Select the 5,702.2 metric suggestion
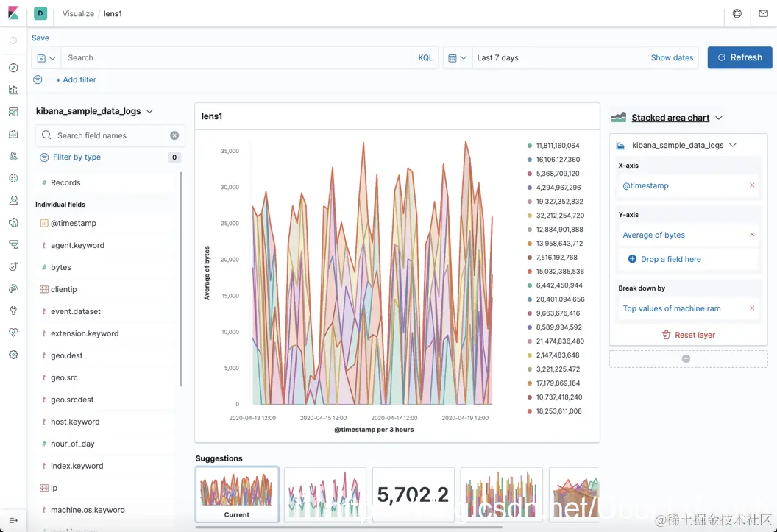Image resolution: width=777 pixels, height=532 pixels. (414, 494)
